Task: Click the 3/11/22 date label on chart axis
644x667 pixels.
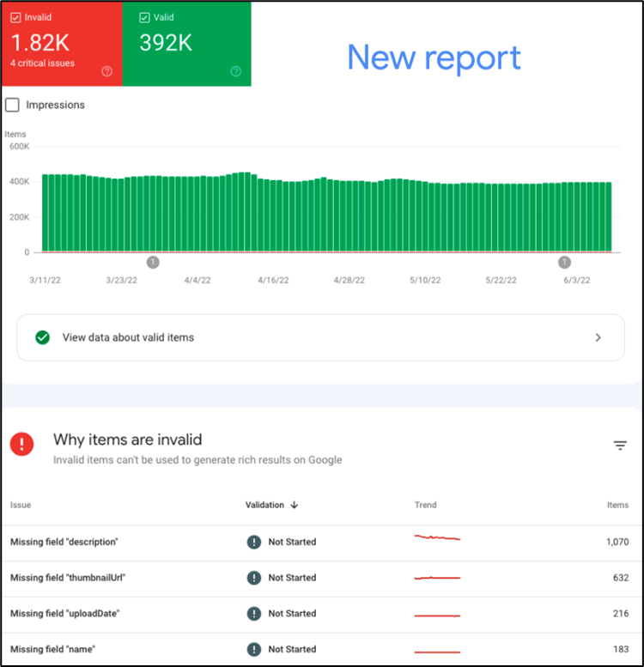Action: coord(46,281)
